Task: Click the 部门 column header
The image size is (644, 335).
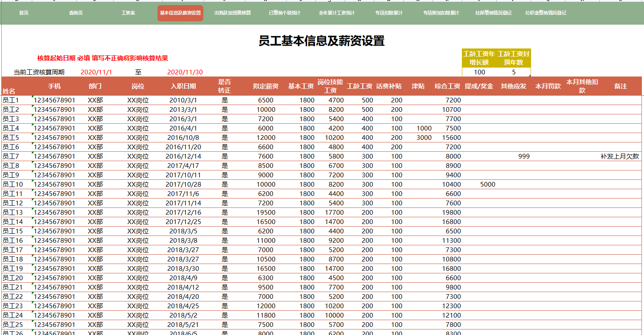Action: (95, 86)
